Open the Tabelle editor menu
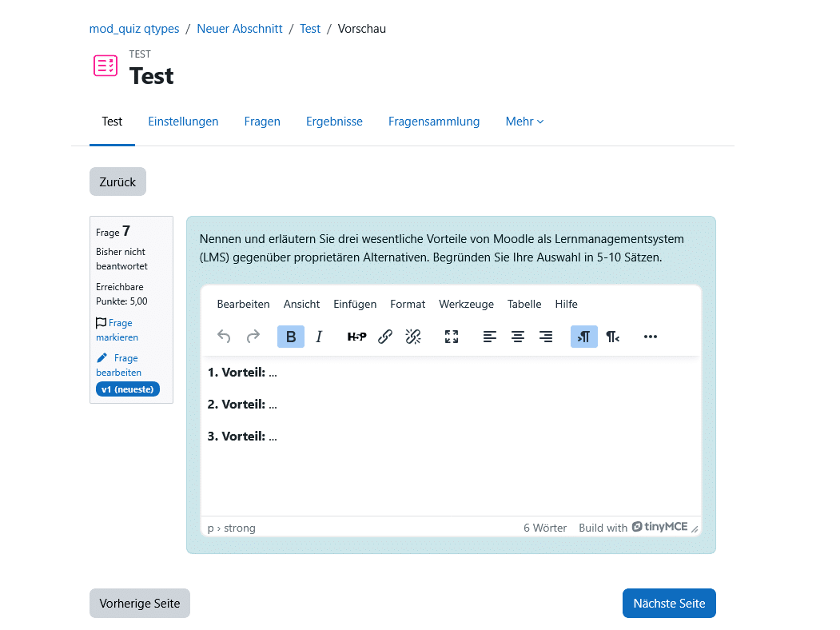The height and width of the screenshot is (630, 840). point(524,305)
